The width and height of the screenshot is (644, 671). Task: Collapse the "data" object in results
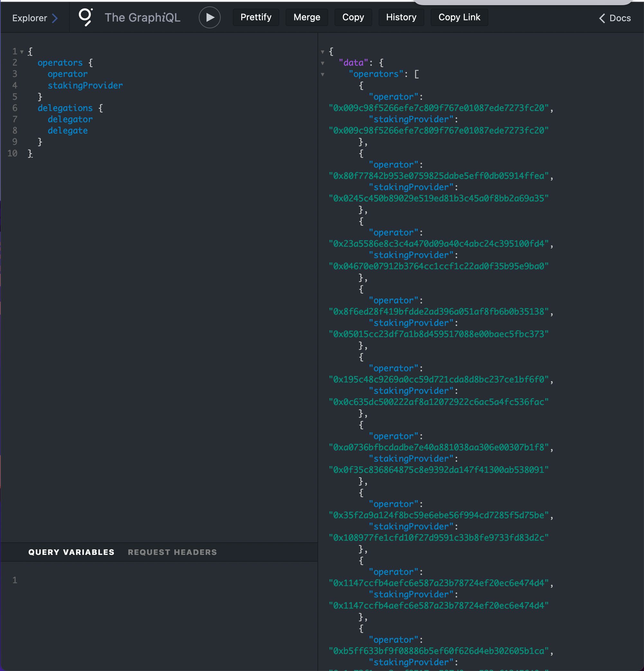323,63
